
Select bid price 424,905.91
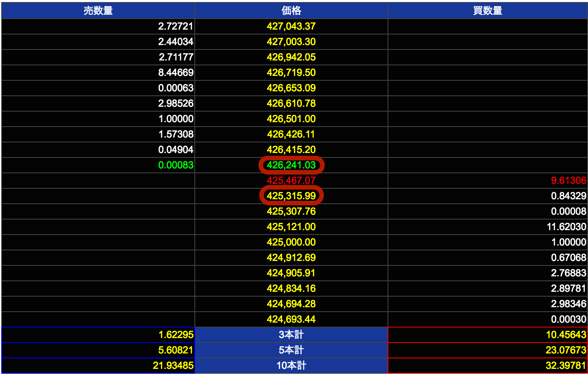point(291,273)
